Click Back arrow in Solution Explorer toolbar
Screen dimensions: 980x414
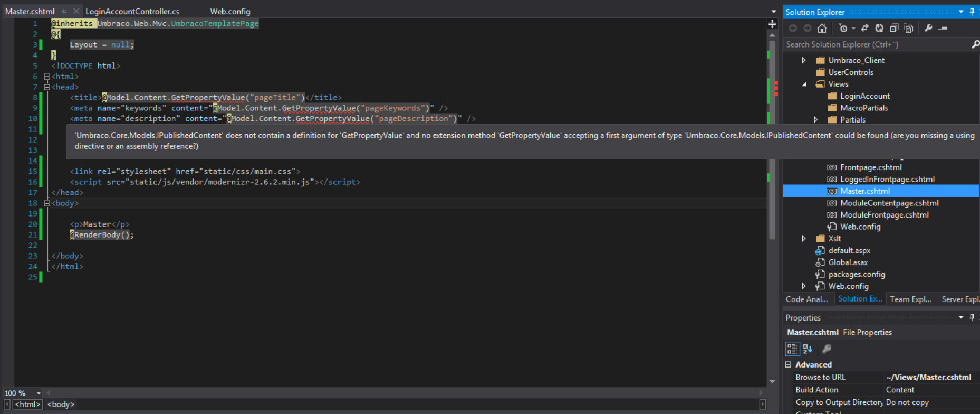793,29
